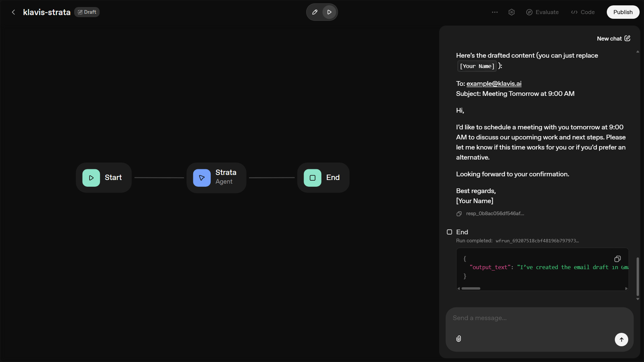View the workflow Code

click(583, 12)
